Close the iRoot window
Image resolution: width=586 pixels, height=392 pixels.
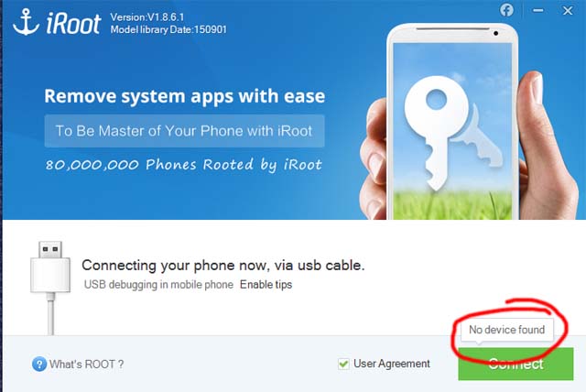(568, 11)
